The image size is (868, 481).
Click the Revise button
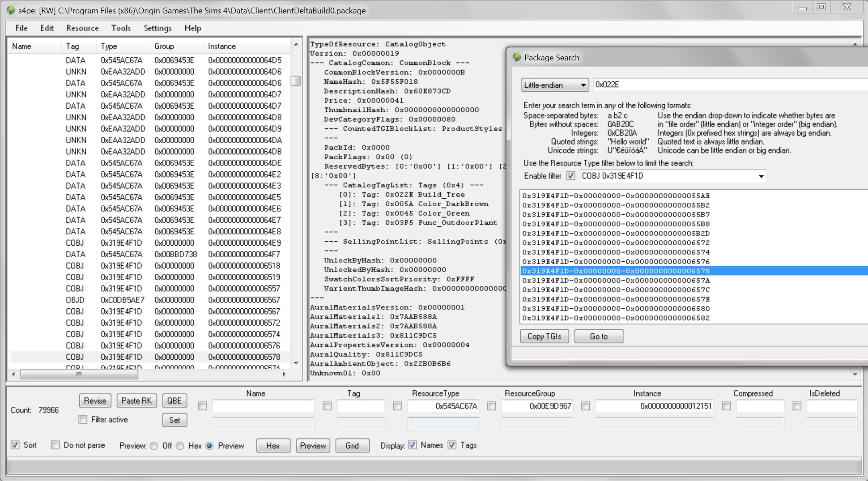(x=95, y=400)
